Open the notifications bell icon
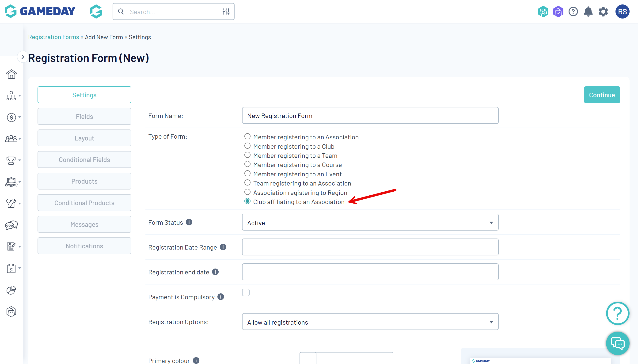Viewport: 638px width, 364px height. [588, 11]
